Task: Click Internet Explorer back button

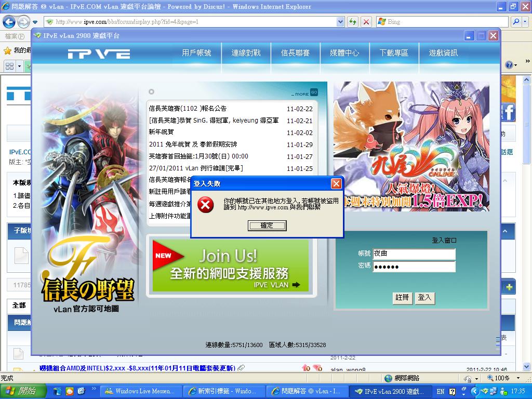Action: [x=9, y=22]
